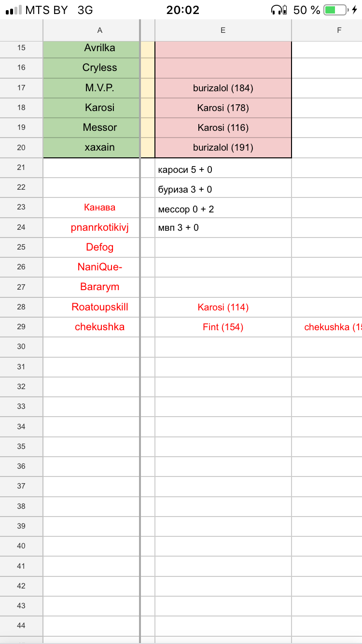
Task: Select the M.V.P. cell
Action: click(x=100, y=87)
